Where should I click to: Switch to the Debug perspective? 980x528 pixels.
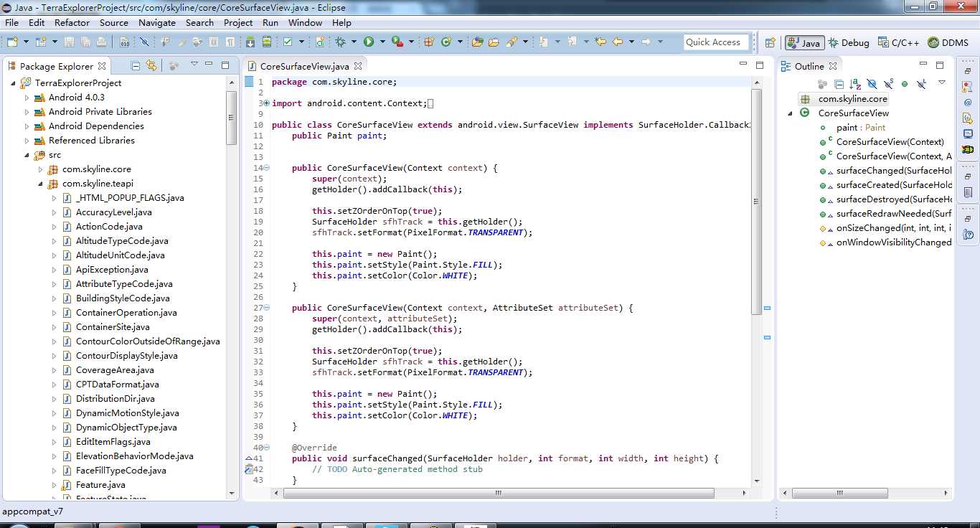point(849,43)
